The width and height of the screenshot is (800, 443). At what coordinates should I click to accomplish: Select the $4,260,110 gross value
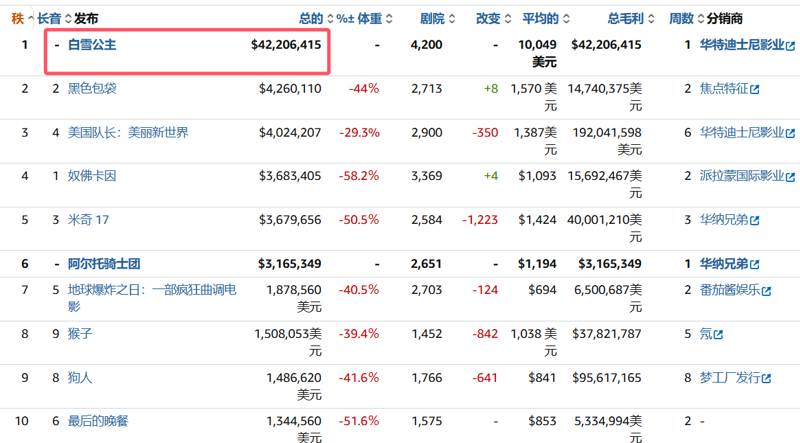click(290, 89)
